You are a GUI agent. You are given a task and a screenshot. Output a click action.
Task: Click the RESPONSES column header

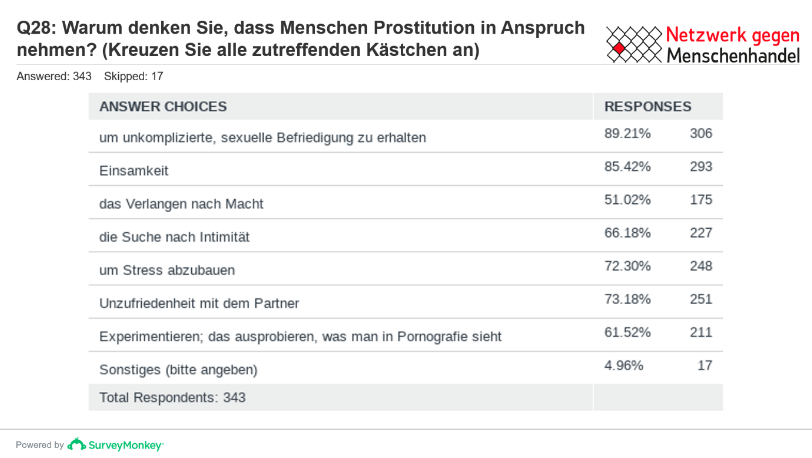pos(648,107)
